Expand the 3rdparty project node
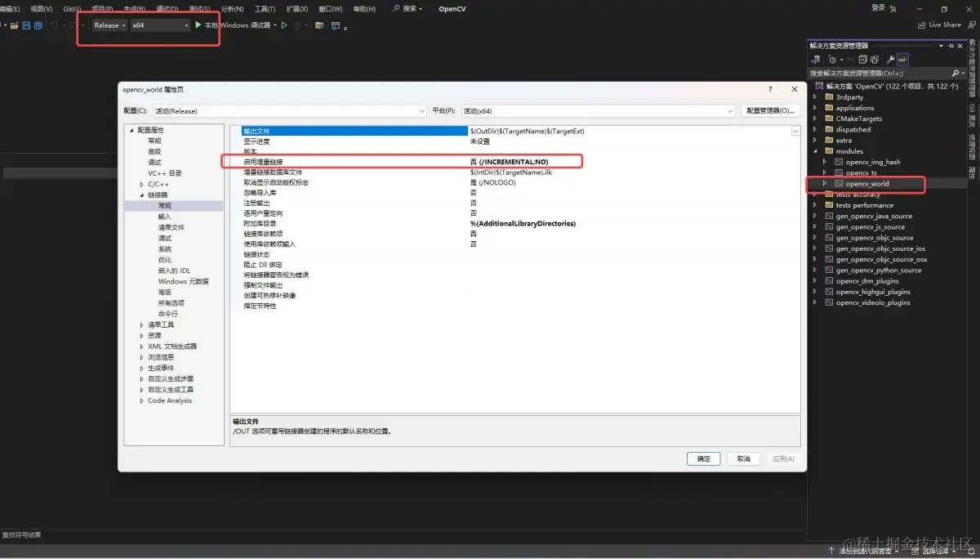 814,96
